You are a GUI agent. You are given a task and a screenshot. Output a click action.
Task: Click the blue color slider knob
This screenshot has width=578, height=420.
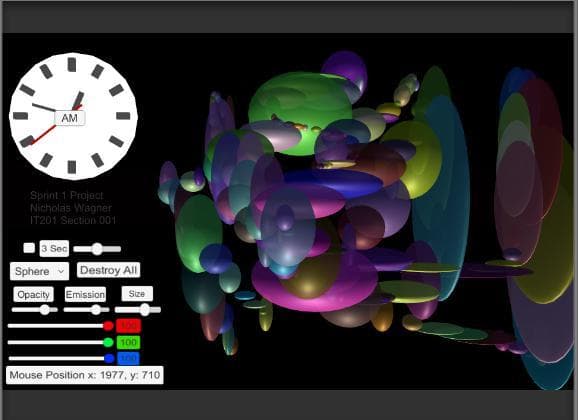tap(109, 358)
